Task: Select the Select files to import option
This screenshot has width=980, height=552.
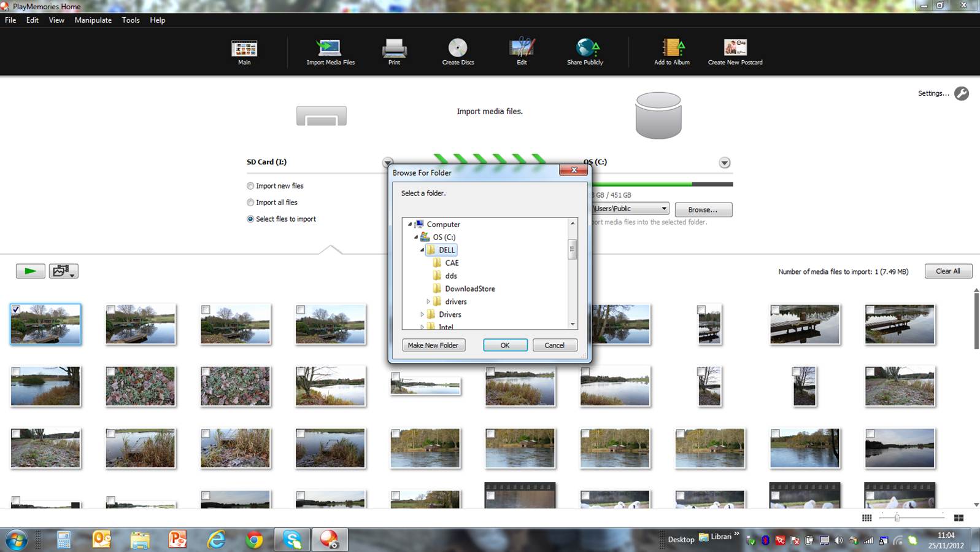Action: pos(250,219)
